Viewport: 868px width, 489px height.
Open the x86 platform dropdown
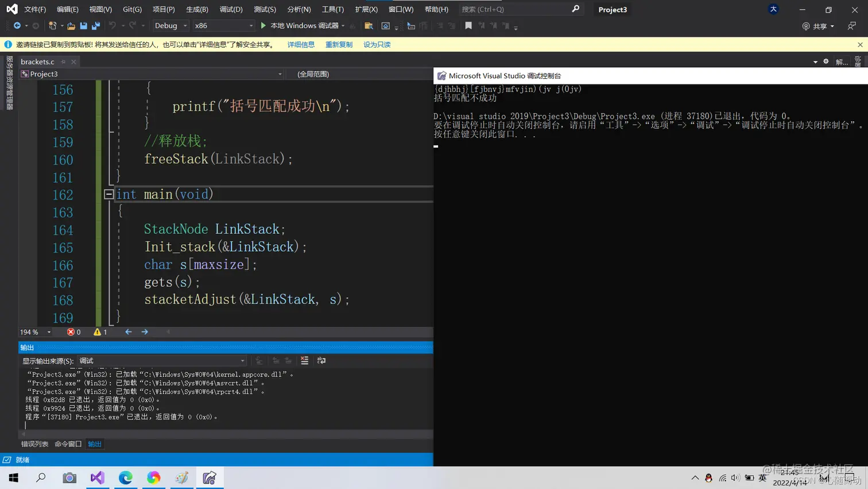[x=223, y=26]
